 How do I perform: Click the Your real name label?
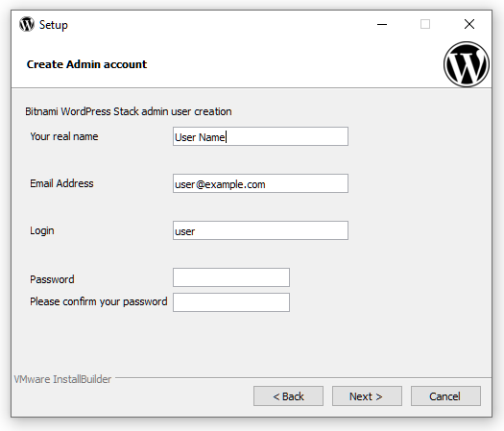click(x=64, y=136)
